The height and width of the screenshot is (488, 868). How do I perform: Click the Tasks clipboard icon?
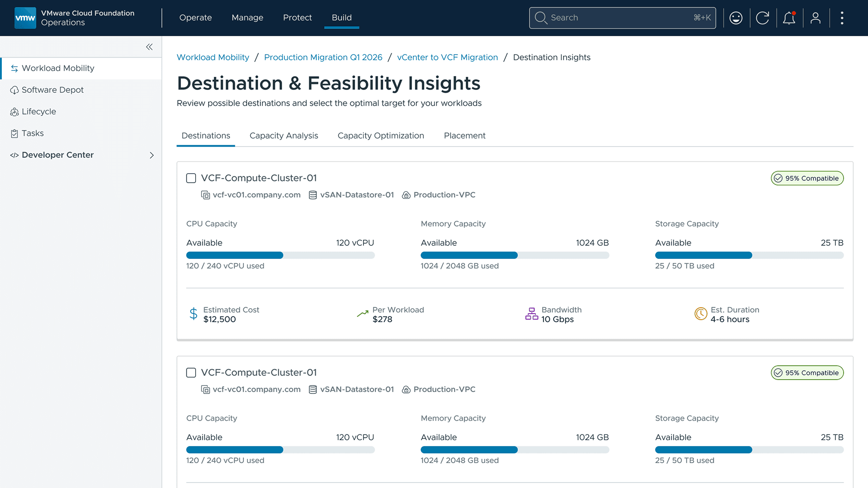[x=14, y=133]
